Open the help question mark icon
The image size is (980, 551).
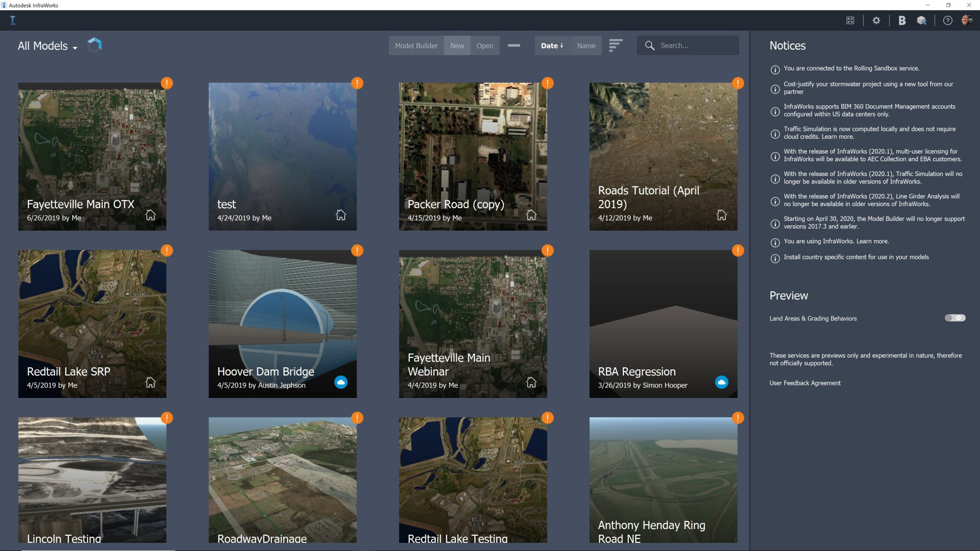click(x=947, y=21)
